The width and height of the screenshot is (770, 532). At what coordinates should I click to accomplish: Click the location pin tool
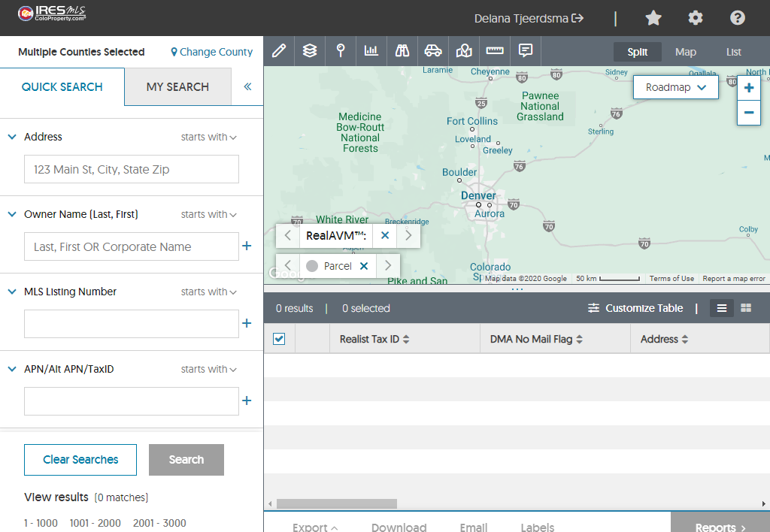pyautogui.click(x=341, y=51)
